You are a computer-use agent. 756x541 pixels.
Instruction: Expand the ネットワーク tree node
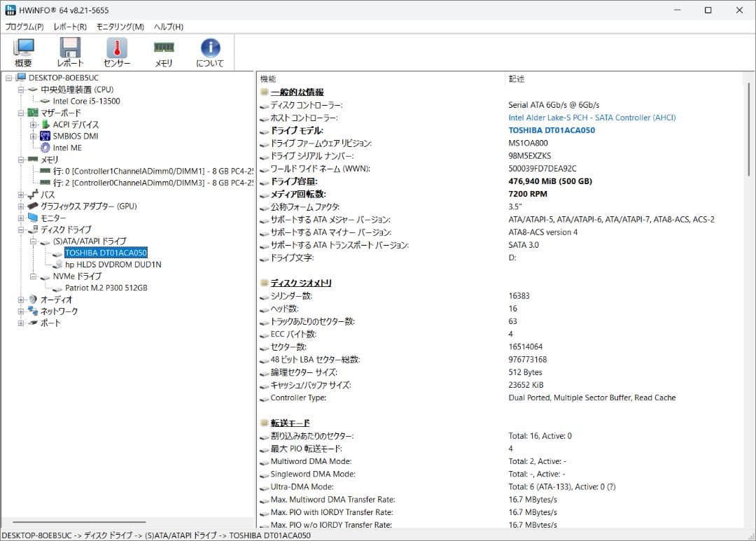point(22,311)
